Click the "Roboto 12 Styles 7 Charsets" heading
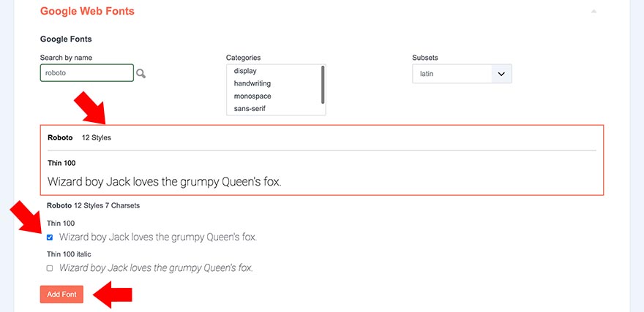The image size is (644, 312). click(93, 205)
